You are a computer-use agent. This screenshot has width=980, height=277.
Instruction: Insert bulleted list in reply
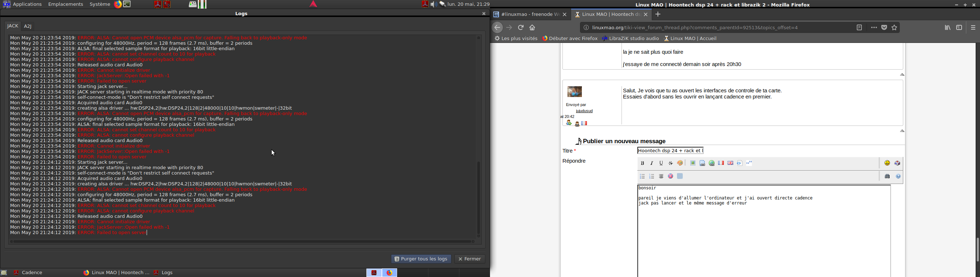pyautogui.click(x=642, y=176)
